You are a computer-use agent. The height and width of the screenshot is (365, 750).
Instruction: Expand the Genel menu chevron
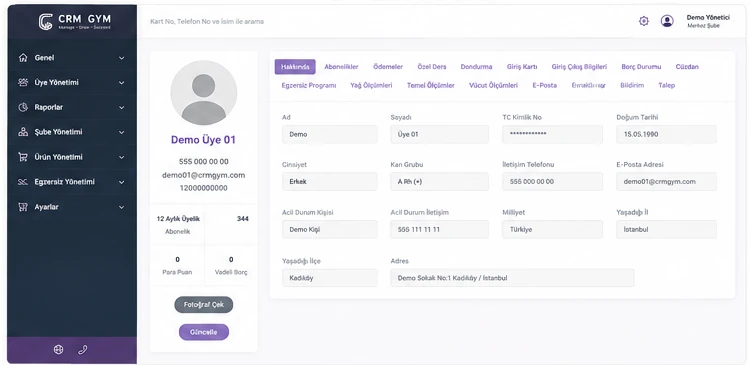pyautogui.click(x=121, y=58)
